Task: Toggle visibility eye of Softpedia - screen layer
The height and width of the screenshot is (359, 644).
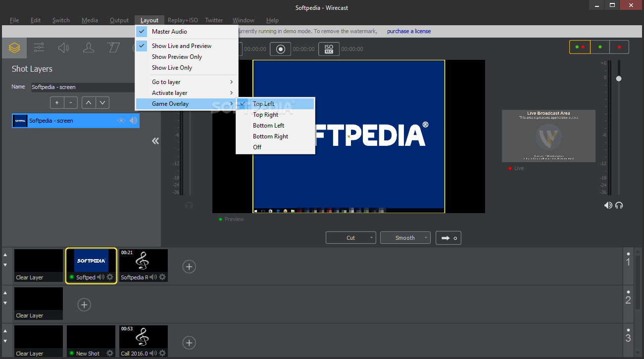Action: [x=121, y=120]
